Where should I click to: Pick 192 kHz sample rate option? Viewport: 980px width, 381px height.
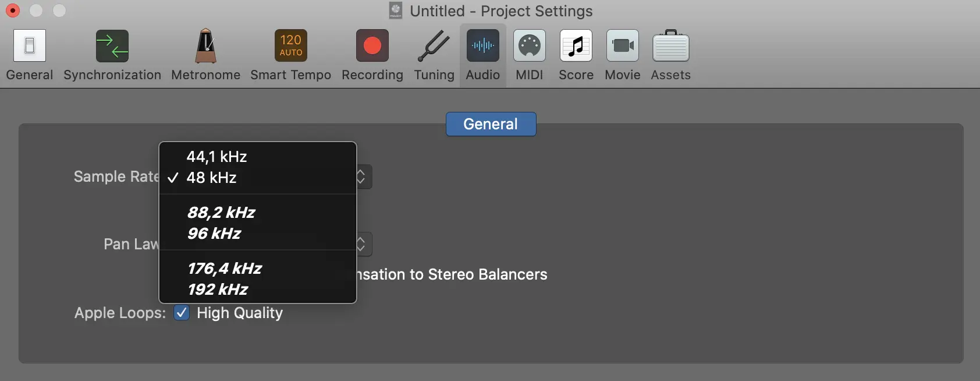218,290
